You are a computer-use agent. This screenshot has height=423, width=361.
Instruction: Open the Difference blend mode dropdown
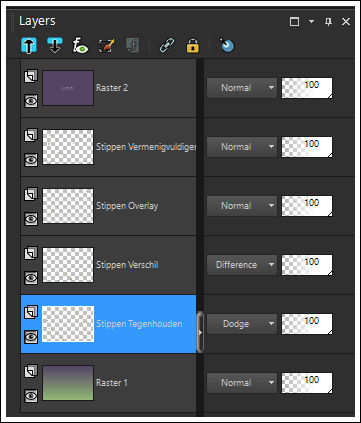[x=242, y=265]
